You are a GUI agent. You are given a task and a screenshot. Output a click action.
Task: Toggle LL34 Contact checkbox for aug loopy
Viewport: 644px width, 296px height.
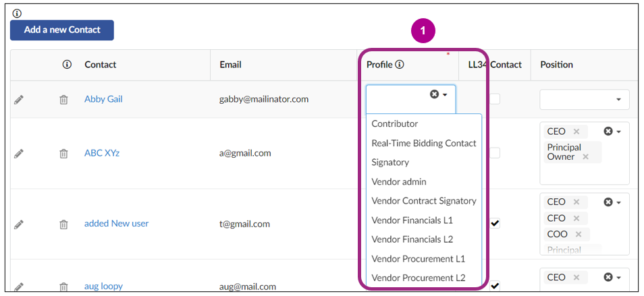coord(495,286)
